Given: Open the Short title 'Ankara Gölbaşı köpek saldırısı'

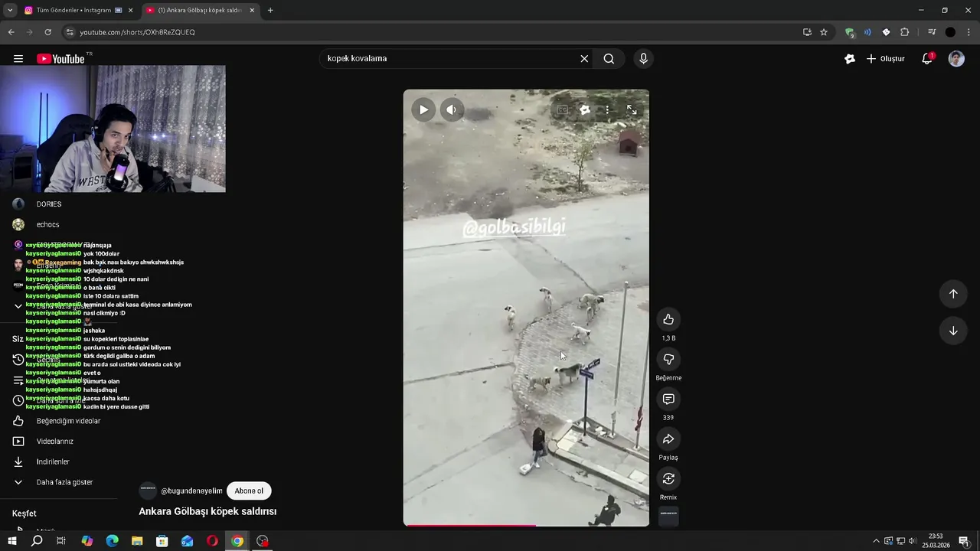Looking at the screenshot, I should click(x=207, y=511).
